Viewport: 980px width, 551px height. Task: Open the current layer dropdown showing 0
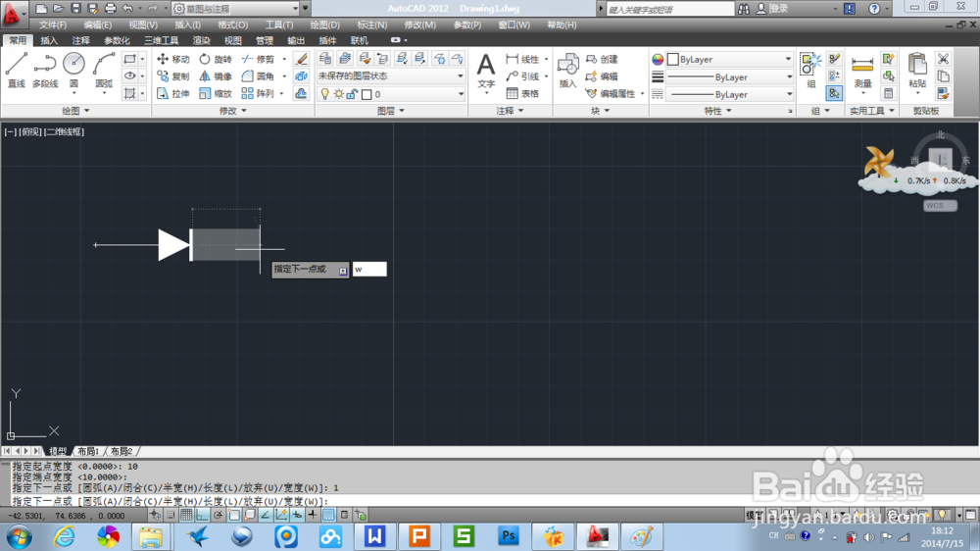tap(391, 94)
